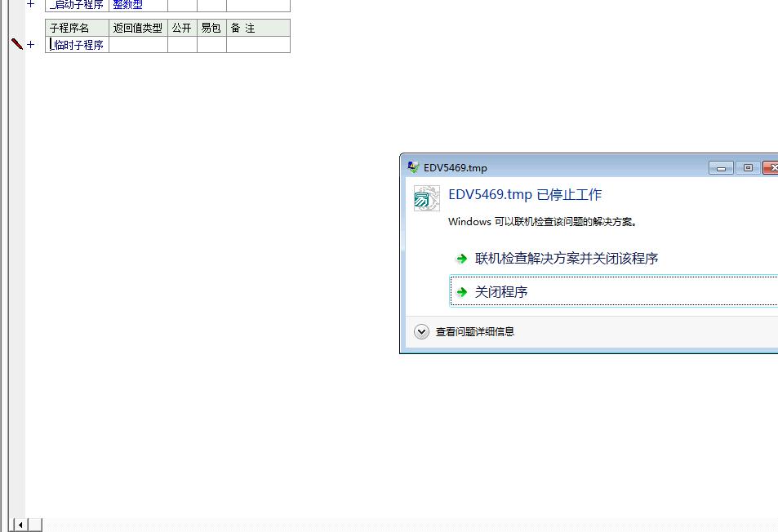The width and height of the screenshot is (778, 532).
Task: Click the 公开 column header
Action: pos(182,28)
